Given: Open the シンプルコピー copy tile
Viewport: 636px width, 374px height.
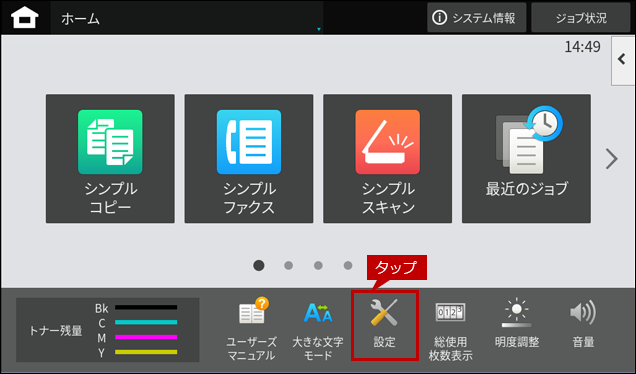Looking at the screenshot, I should 110,159.
